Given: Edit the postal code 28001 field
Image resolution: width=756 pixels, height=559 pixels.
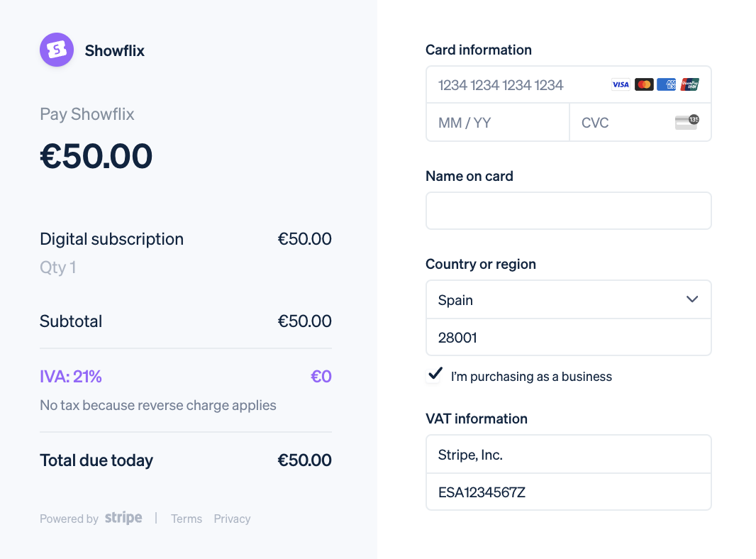Looking at the screenshot, I should coord(568,338).
